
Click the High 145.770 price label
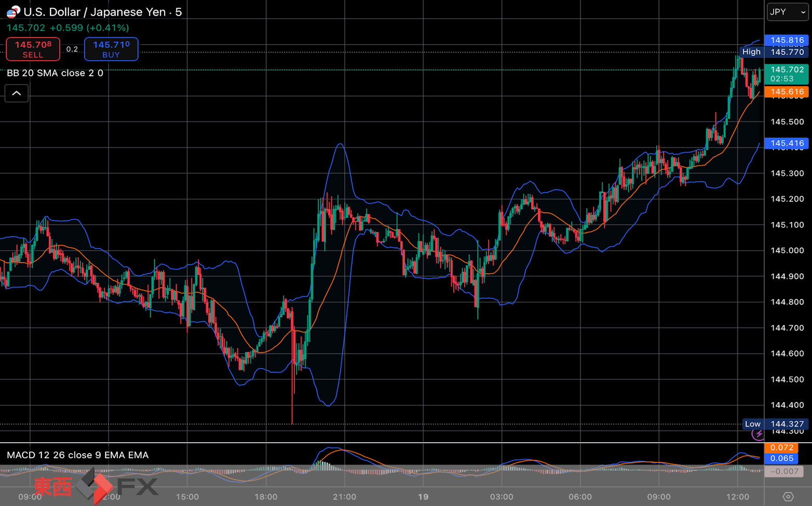tap(774, 52)
